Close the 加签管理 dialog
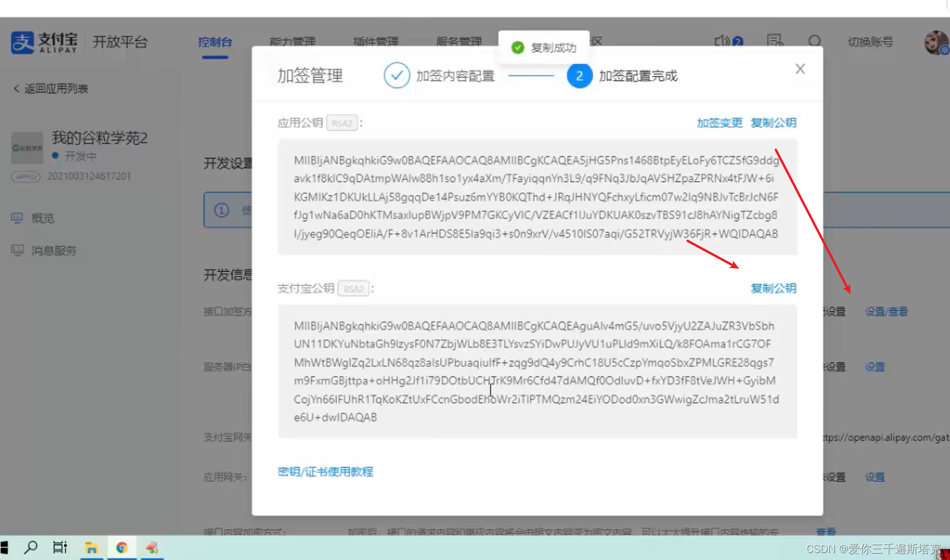Image resolution: width=950 pixels, height=560 pixels. point(800,69)
